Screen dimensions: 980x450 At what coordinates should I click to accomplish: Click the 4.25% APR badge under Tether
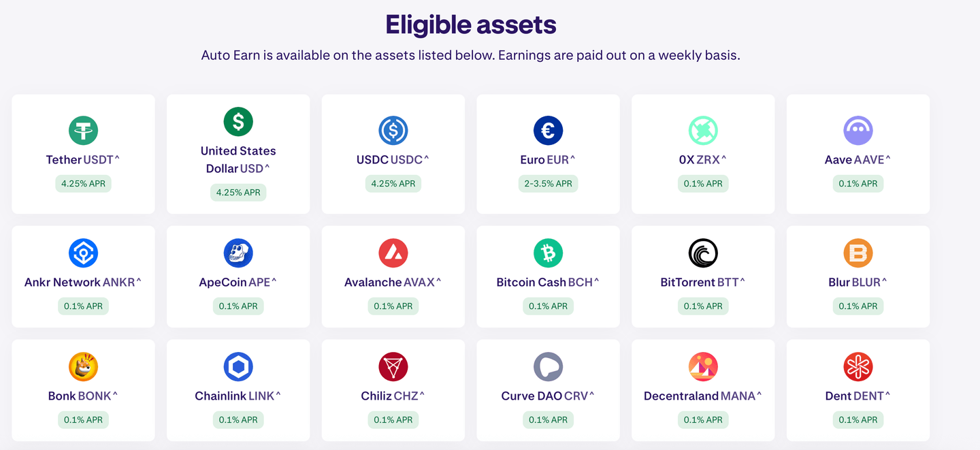pyautogui.click(x=83, y=184)
